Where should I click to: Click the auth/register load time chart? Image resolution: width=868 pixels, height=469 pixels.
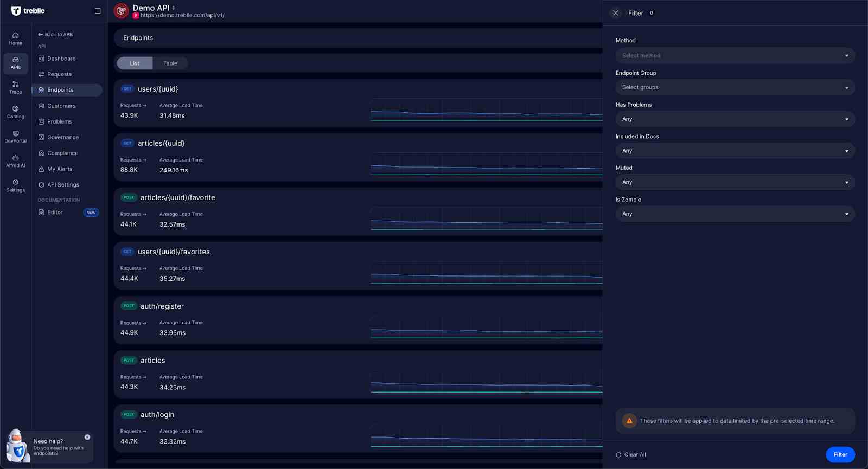click(x=487, y=327)
